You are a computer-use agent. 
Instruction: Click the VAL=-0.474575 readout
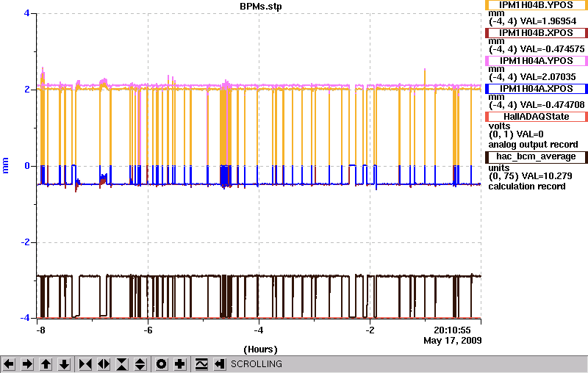tap(552, 49)
